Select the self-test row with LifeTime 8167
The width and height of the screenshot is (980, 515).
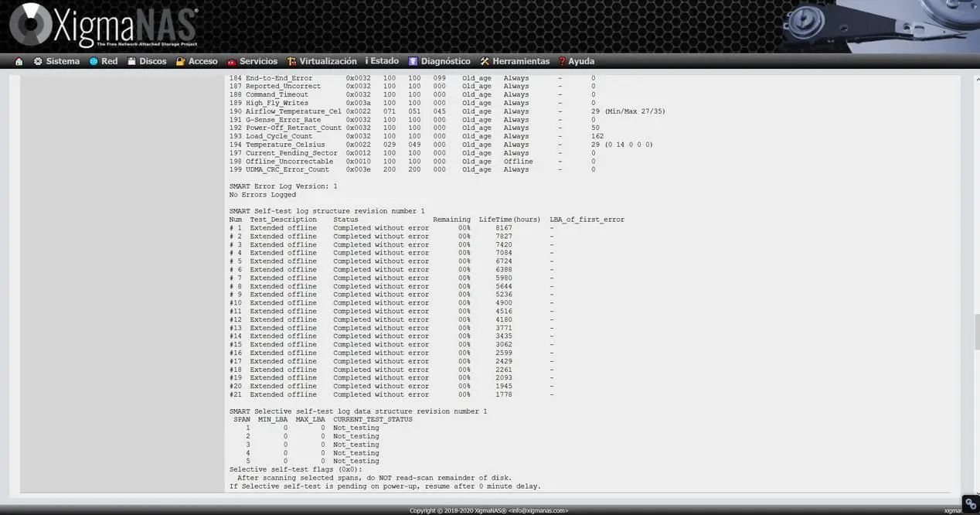(391, 228)
